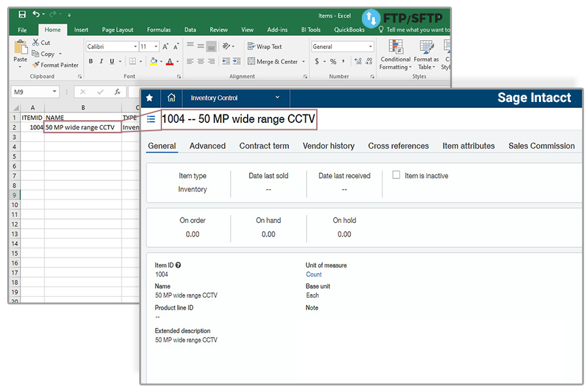
Task: Check the Item is inactive checkbox
Action: pos(396,175)
